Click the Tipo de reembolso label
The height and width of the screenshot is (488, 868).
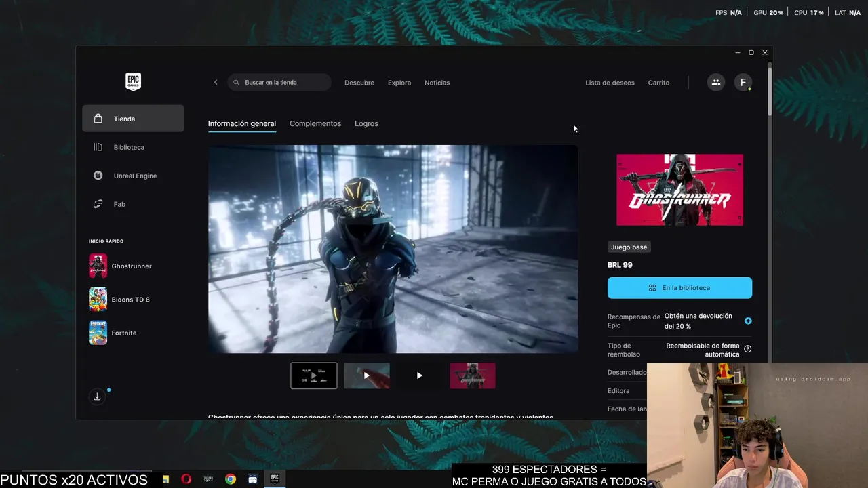(624, 350)
